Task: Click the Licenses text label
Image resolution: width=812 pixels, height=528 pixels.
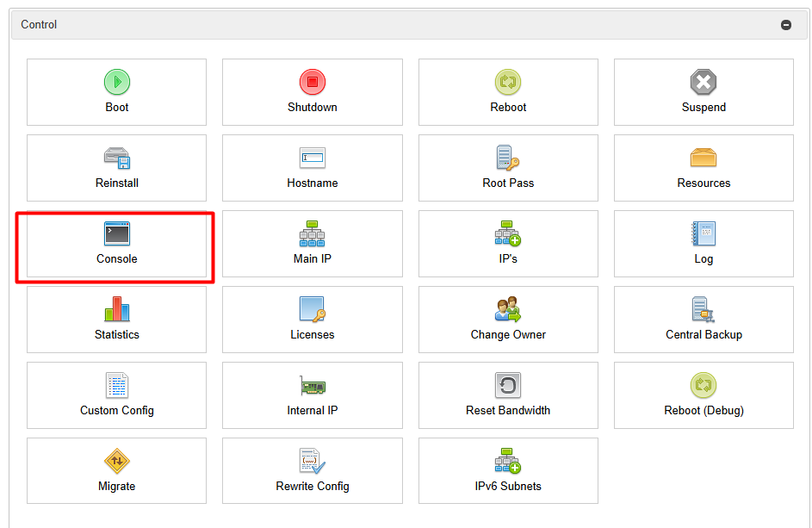Action: coord(313,335)
